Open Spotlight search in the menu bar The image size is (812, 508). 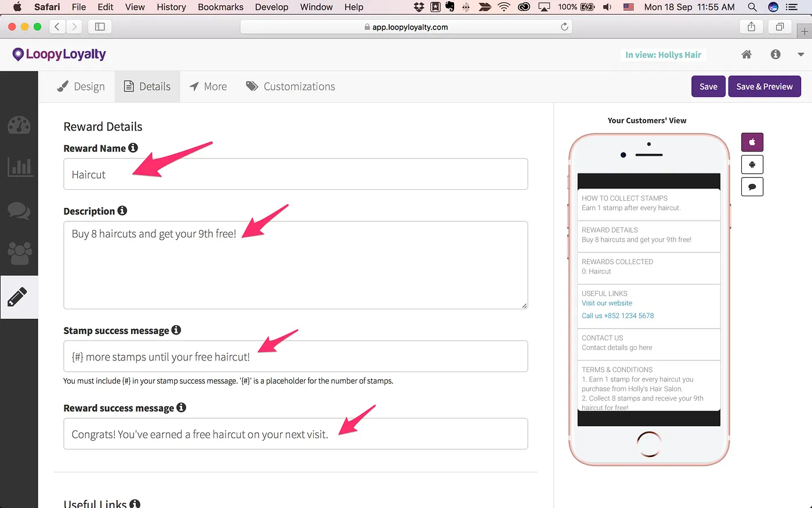pyautogui.click(x=752, y=7)
